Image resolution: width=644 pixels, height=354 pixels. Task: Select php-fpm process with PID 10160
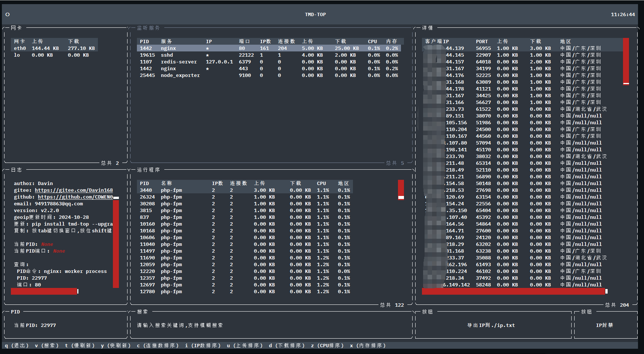tap(245, 224)
